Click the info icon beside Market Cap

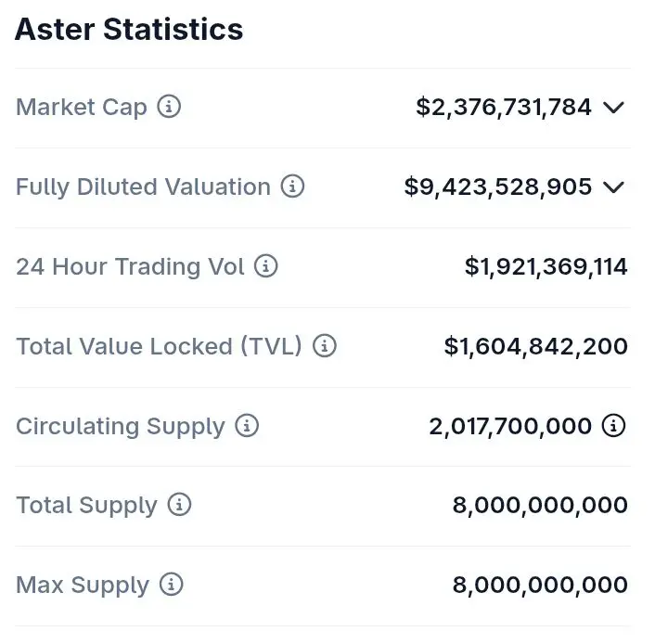pos(169,107)
